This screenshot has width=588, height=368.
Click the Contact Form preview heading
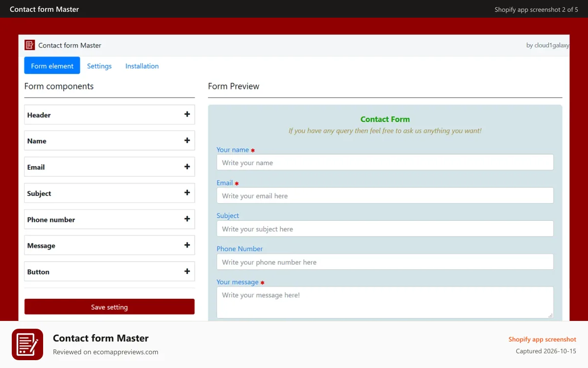(x=385, y=119)
